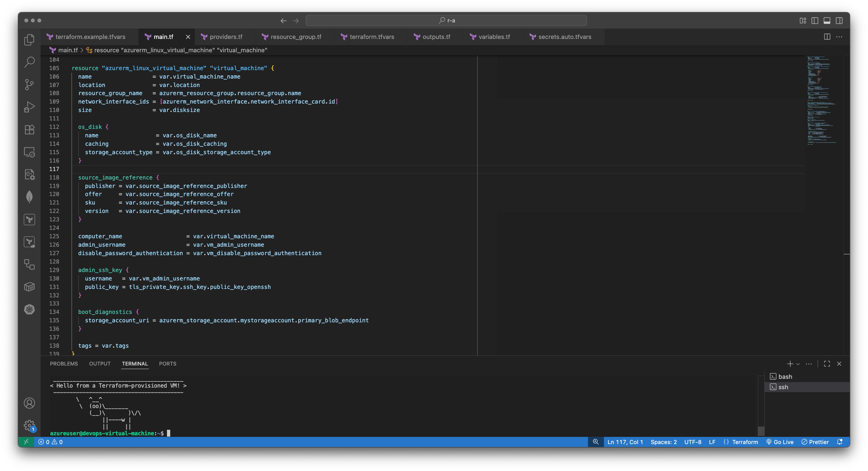The height and width of the screenshot is (471, 868).
Task: Open the Customize Layout control
Action: (x=803, y=20)
